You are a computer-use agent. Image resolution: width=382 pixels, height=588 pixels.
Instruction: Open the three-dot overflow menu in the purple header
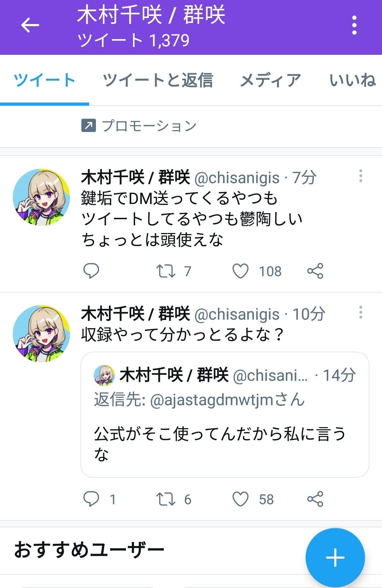[x=354, y=25]
